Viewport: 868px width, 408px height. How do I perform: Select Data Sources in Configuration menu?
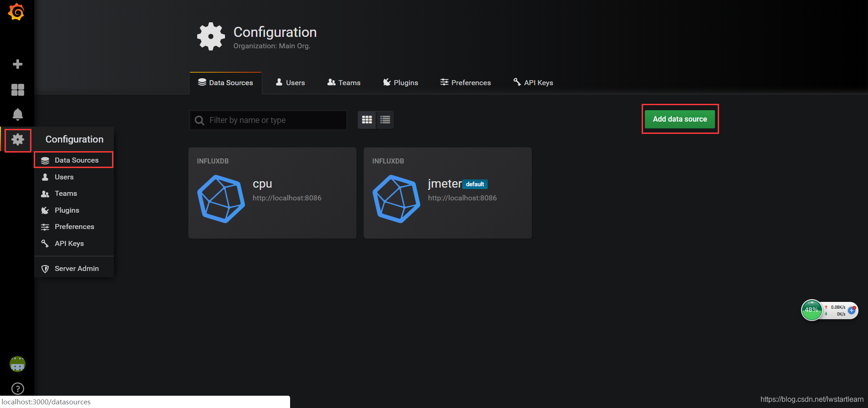74,160
